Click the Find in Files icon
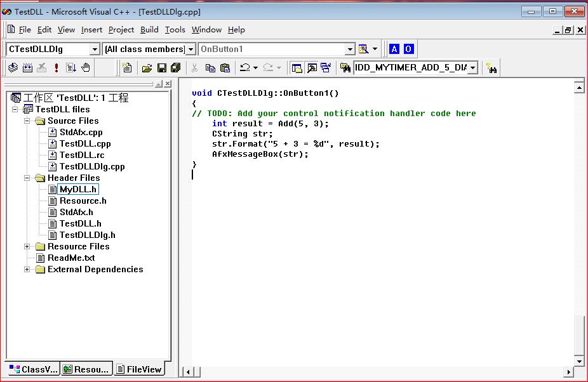 coord(345,68)
